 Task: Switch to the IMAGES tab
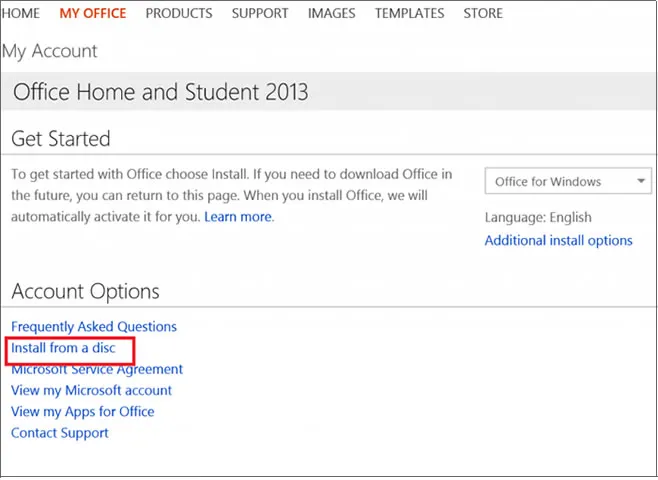click(x=332, y=13)
